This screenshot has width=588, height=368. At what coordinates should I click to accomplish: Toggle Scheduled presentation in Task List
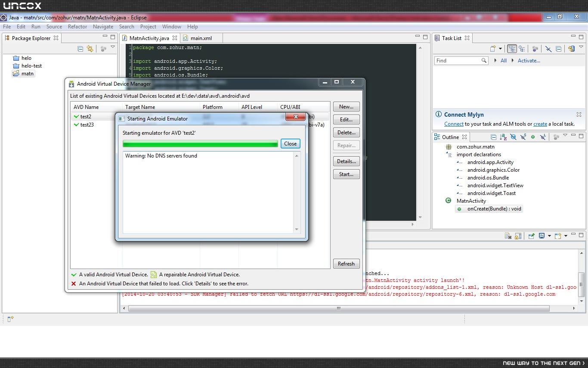pyautogui.click(x=522, y=49)
